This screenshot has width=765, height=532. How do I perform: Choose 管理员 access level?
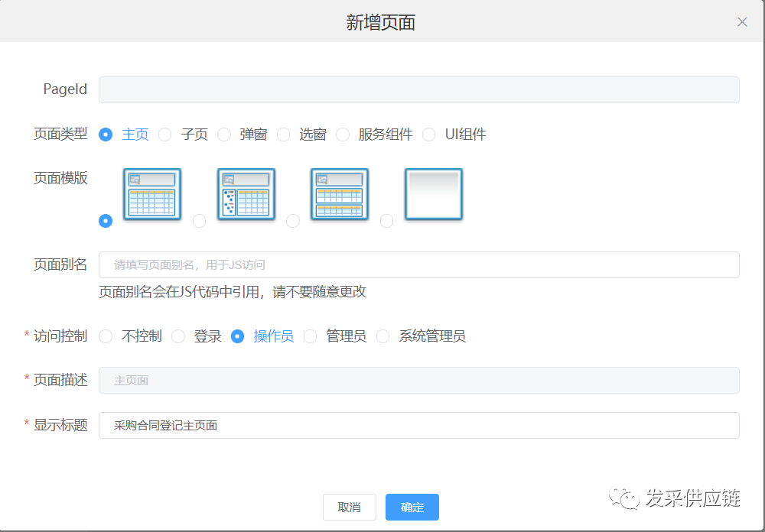309,336
